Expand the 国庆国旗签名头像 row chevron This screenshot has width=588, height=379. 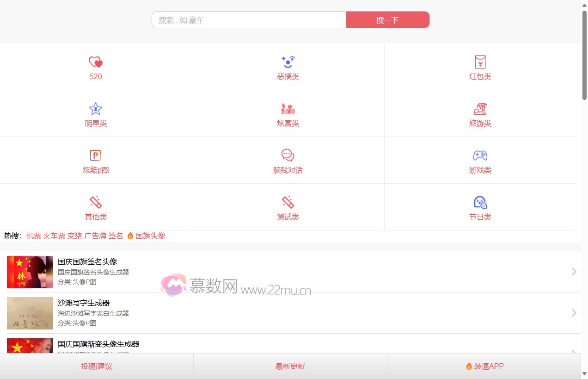coord(574,272)
